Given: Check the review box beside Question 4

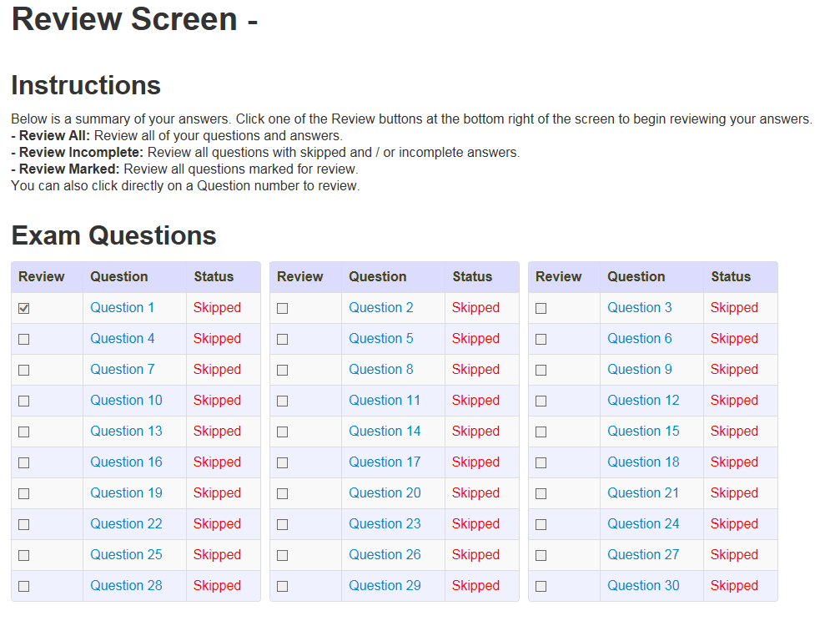Looking at the screenshot, I should coord(23,340).
